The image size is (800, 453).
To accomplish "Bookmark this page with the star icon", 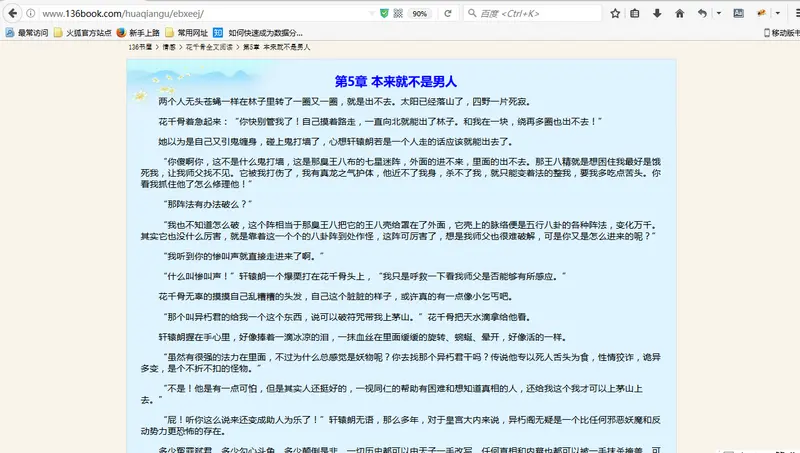I will [x=615, y=13].
